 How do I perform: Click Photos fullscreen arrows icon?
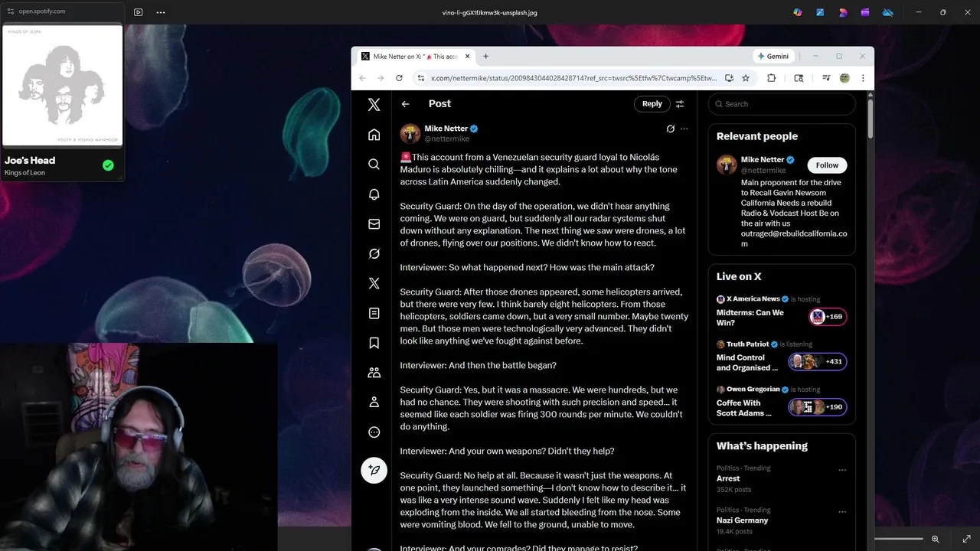[966, 539]
